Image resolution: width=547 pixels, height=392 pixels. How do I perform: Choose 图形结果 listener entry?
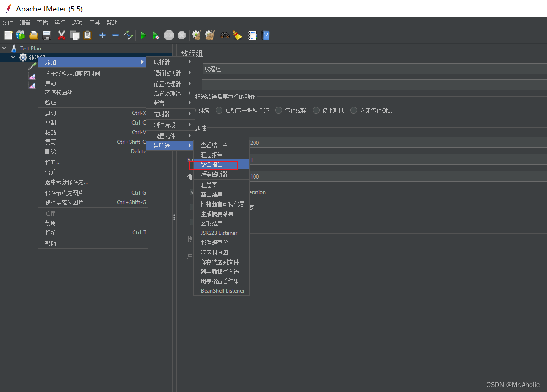coord(222,223)
